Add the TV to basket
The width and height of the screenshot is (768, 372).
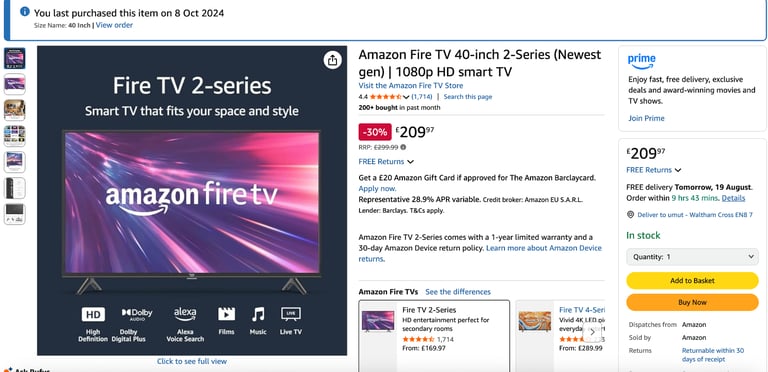tap(692, 280)
